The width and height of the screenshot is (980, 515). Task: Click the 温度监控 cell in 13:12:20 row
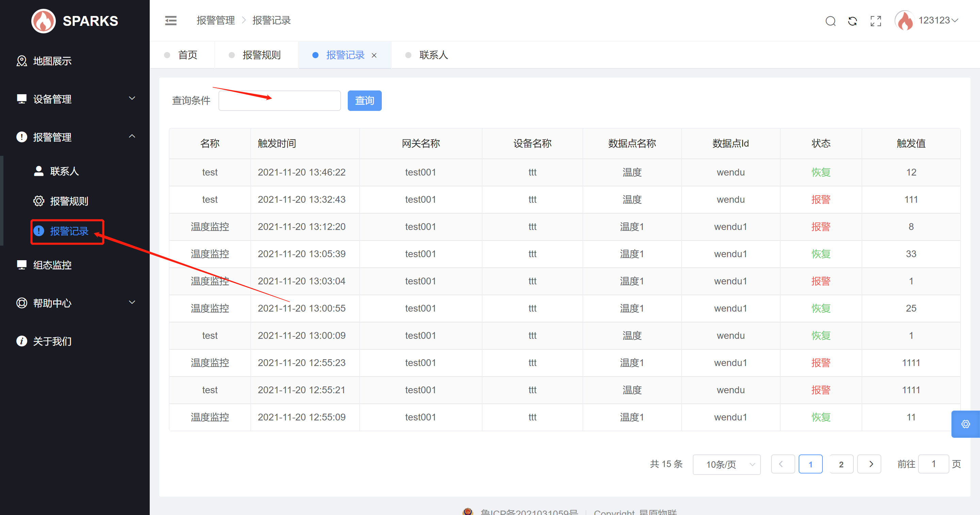[x=210, y=227]
